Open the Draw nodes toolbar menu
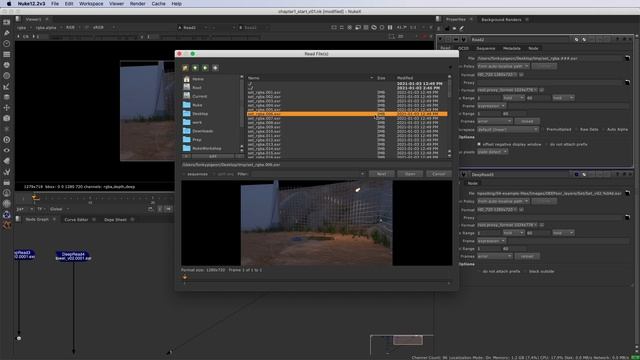Screen dimensions: 640x360 click(x=7, y=33)
